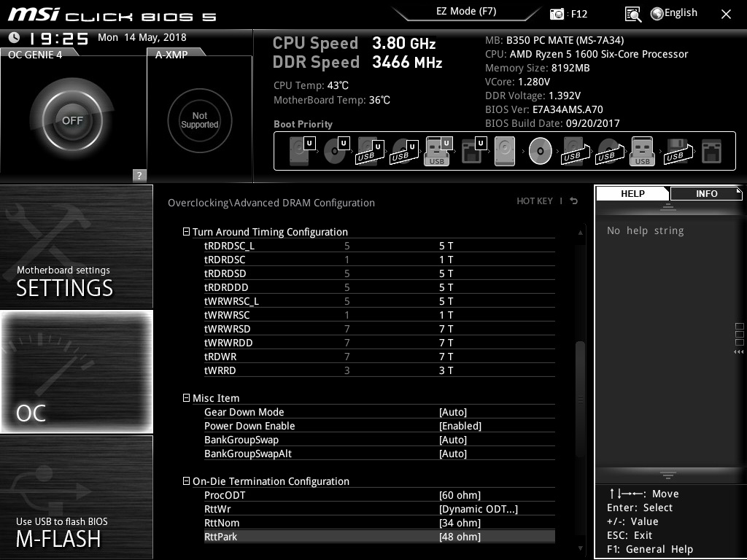This screenshot has width=747, height=560.
Task: Edit the tRDWR 7 T value
Action: tap(446, 356)
